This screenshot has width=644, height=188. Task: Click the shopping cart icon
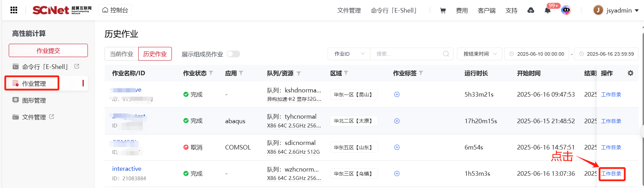tap(443, 11)
